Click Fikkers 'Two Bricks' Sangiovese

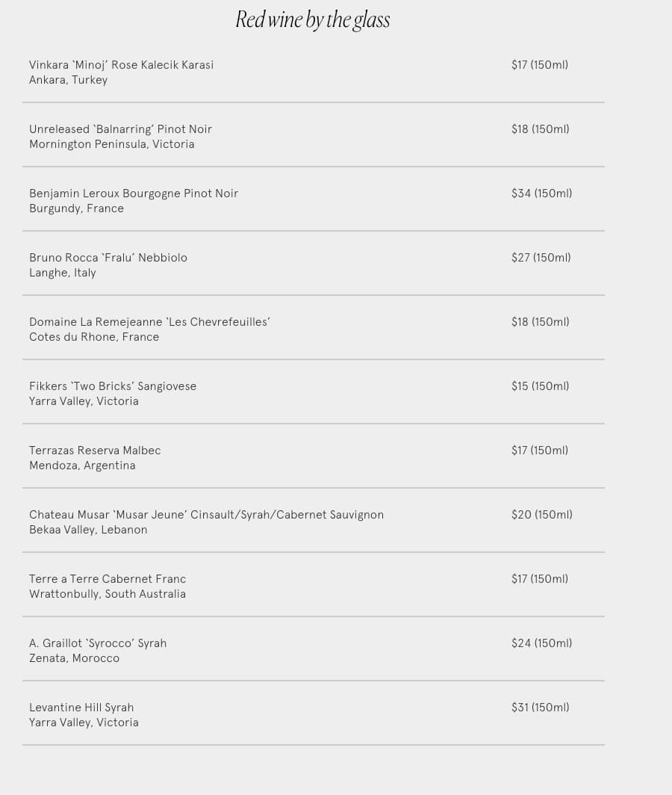tap(113, 386)
